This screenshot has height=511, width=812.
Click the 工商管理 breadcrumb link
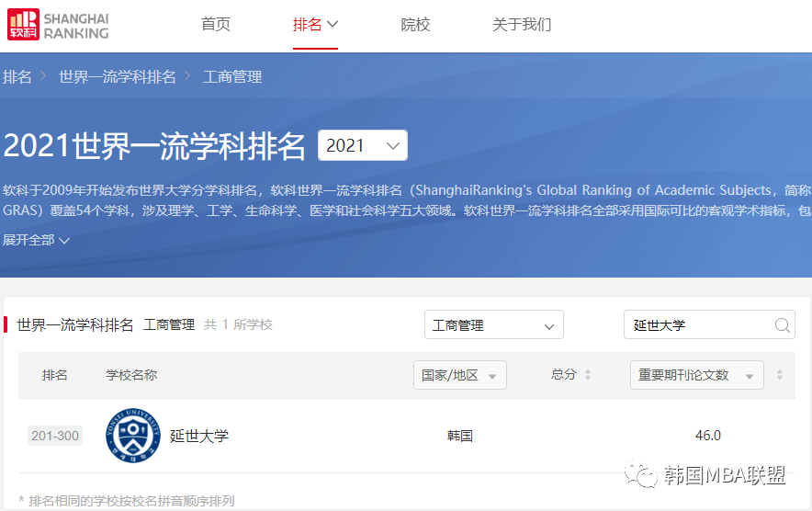point(232,76)
